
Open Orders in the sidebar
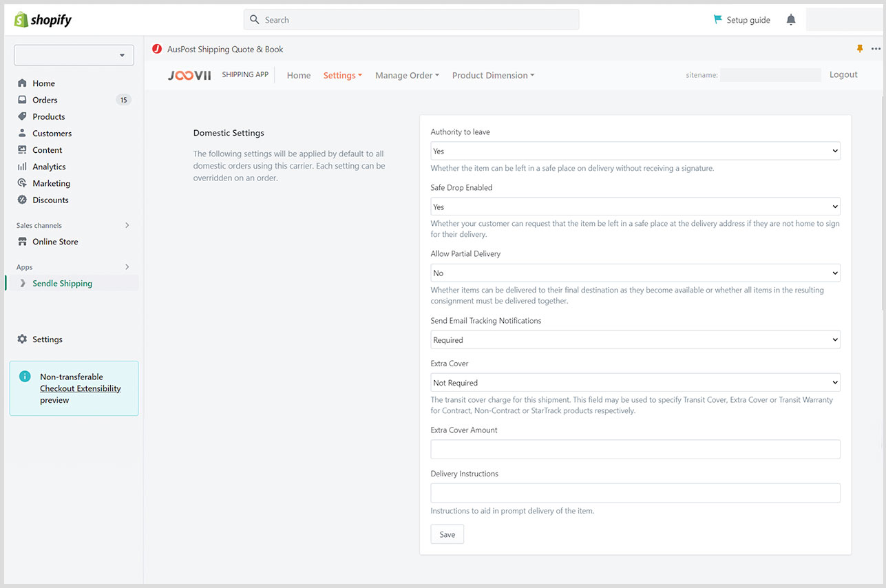click(x=45, y=100)
